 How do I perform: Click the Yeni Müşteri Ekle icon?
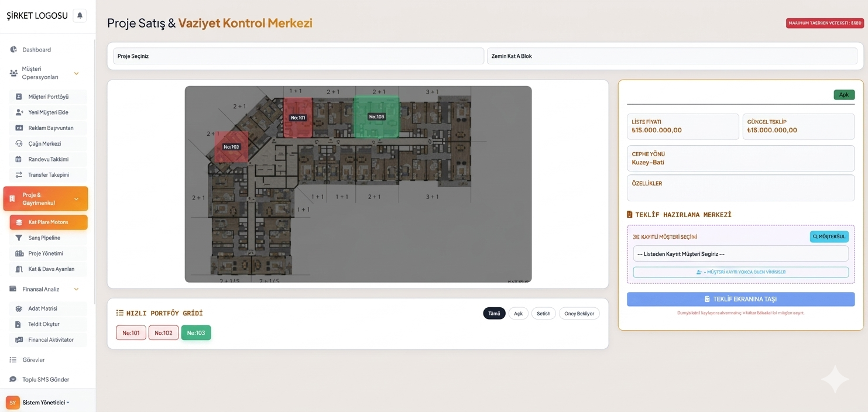tap(19, 112)
